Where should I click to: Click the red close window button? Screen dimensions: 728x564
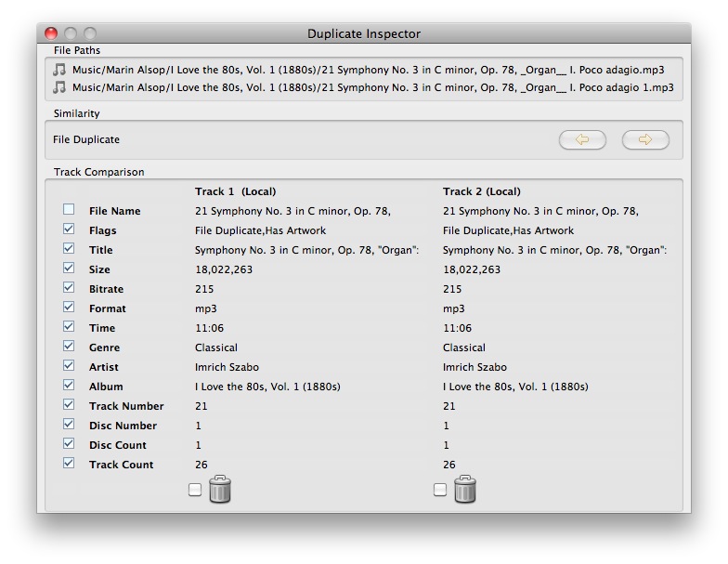(51, 33)
